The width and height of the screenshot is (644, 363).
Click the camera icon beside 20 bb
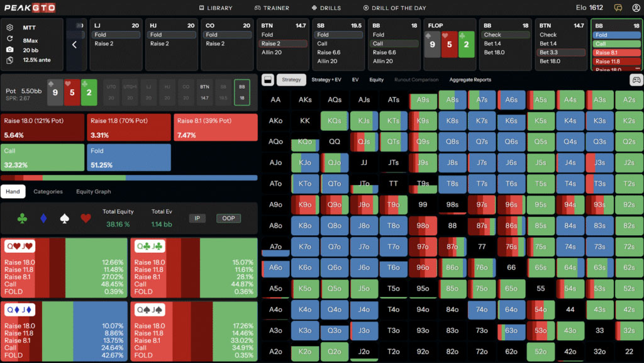[9, 49]
